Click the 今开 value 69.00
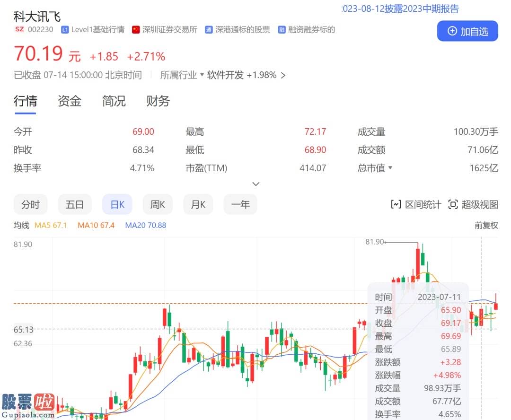This screenshot has width=511, height=420. [x=143, y=131]
